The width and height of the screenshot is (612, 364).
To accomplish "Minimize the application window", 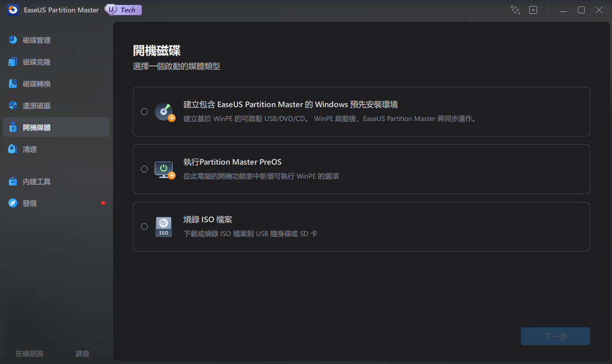I will tap(563, 10).
